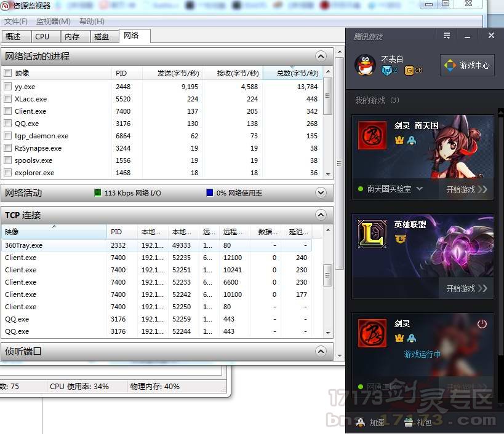Viewport: 504px width, 434px height.
Task: Click the crown badge on running 剑灵 card
Action: (x=399, y=338)
